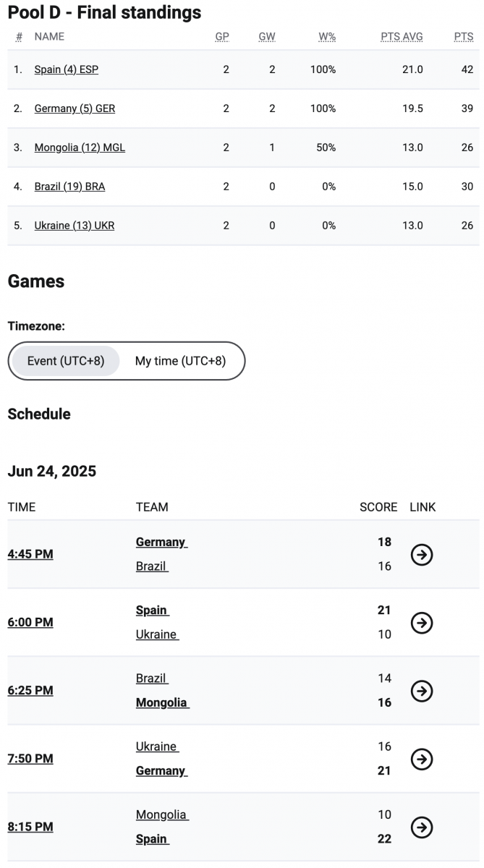Open Germany (5) GER team in standings

[x=75, y=109]
